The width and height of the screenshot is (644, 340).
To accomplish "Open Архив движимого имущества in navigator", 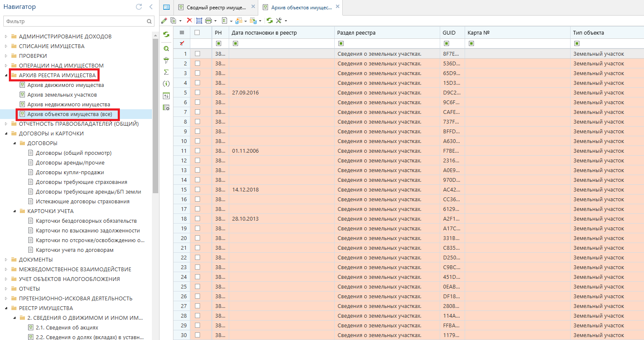I will pyautogui.click(x=65, y=85).
